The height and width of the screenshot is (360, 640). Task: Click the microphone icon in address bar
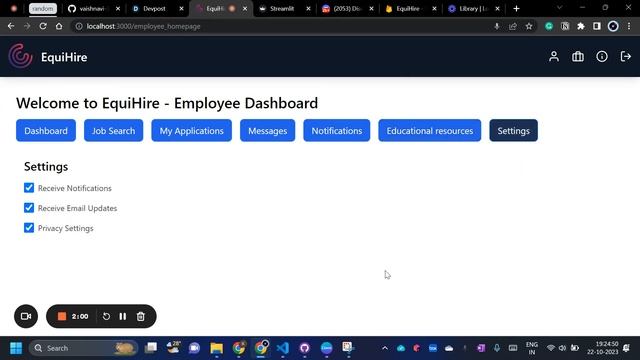(x=497, y=26)
